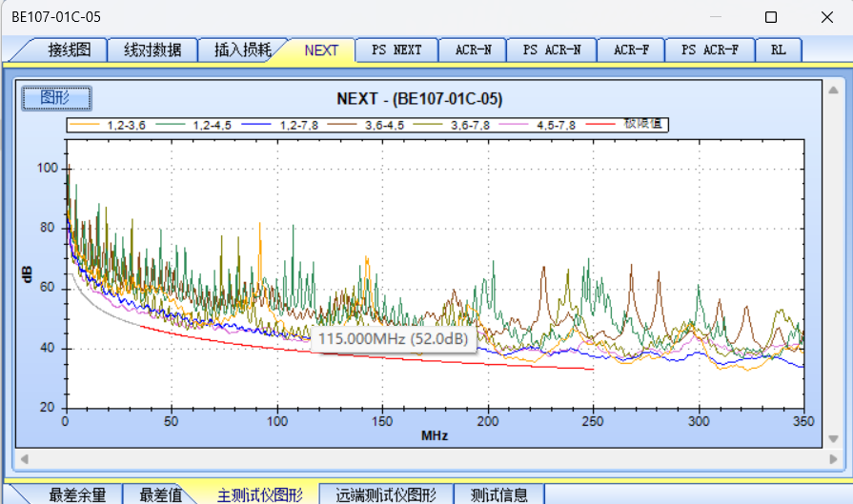Show the PS ACR-F results tab
This screenshot has width=853, height=504.
[x=709, y=50]
